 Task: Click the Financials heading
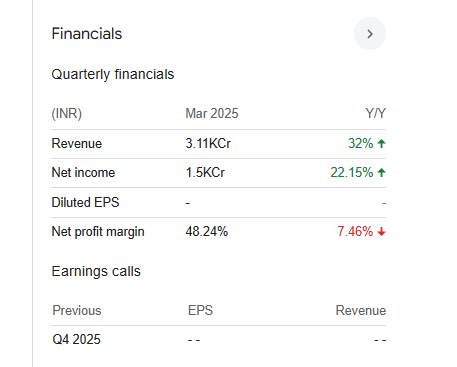87,34
